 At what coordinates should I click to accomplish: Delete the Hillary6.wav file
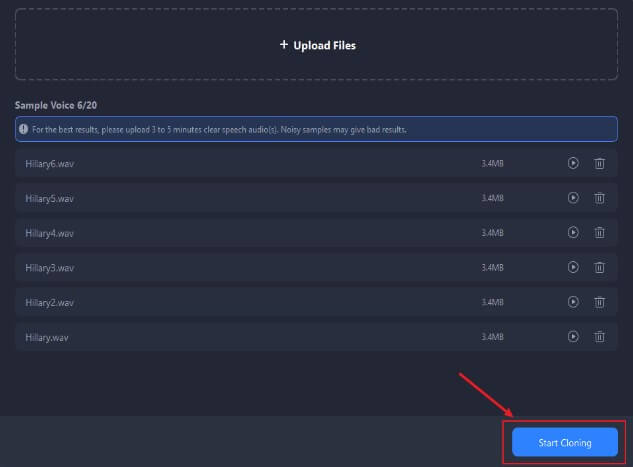pyautogui.click(x=599, y=163)
